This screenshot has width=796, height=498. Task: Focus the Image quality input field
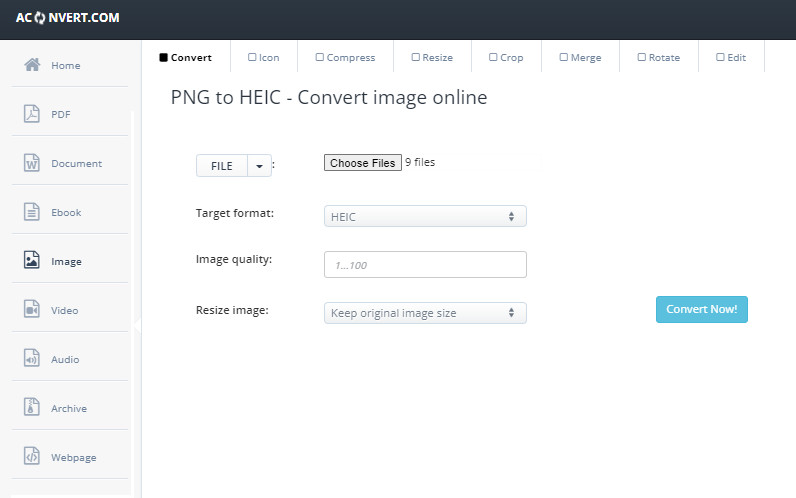pyautogui.click(x=425, y=265)
